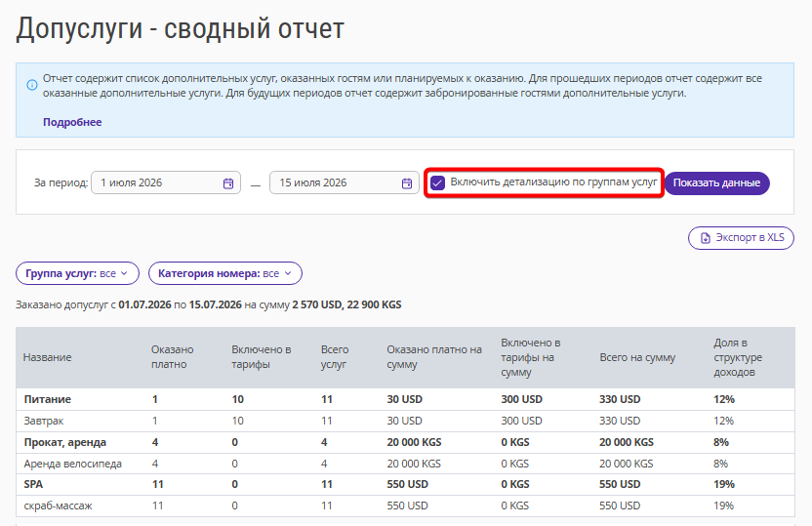Image resolution: width=812 pixels, height=526 pixels.
Task: Select the 'скраб-массаж' row name
Action: click(58, 506)
